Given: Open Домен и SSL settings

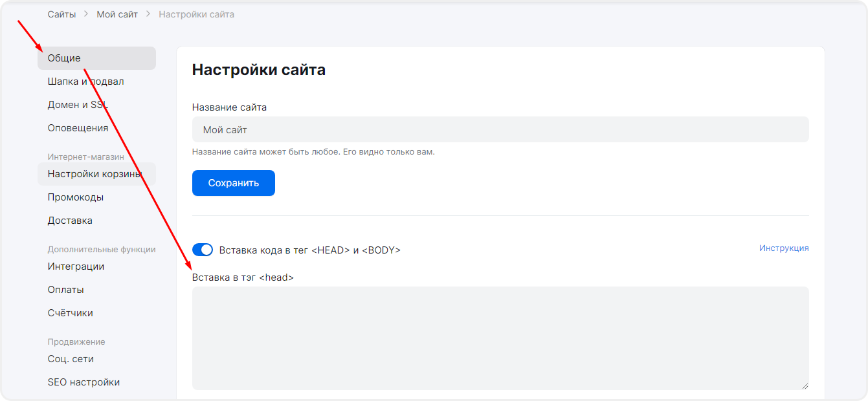Looking at the screenshot, I should [78, 105].
